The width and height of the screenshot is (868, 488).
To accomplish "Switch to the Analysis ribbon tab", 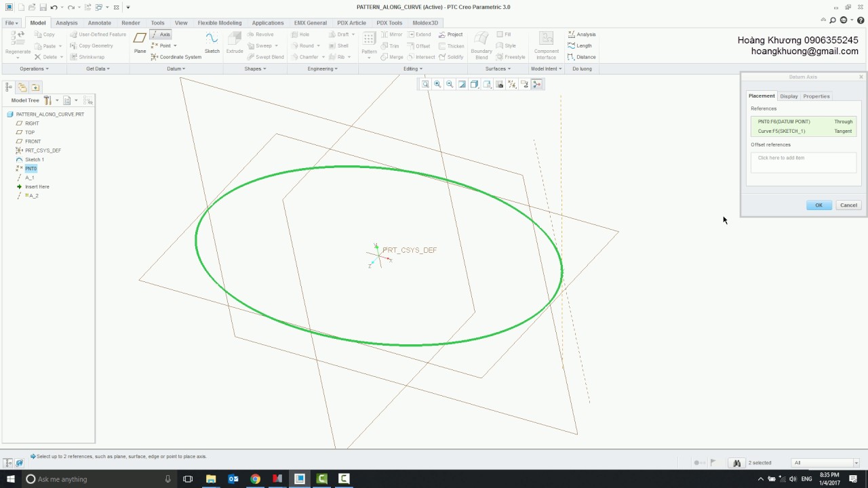I will (x=66, y=23).
